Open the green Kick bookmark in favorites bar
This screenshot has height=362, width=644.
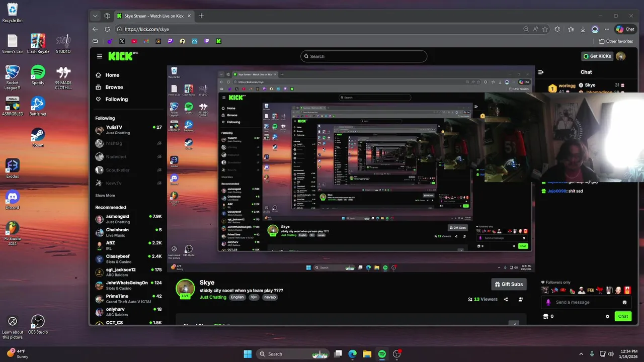(x=219, y=41)
